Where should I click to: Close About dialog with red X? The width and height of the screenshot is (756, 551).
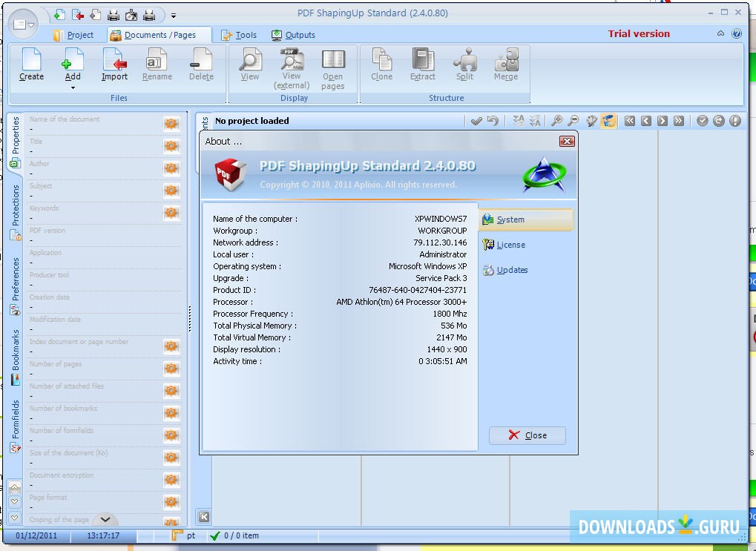click(x=567, y=141)
